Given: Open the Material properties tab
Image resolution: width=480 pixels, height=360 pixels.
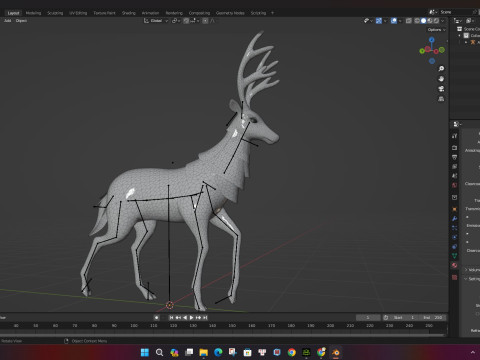Looking at the screenshot, I should point(454,265).
